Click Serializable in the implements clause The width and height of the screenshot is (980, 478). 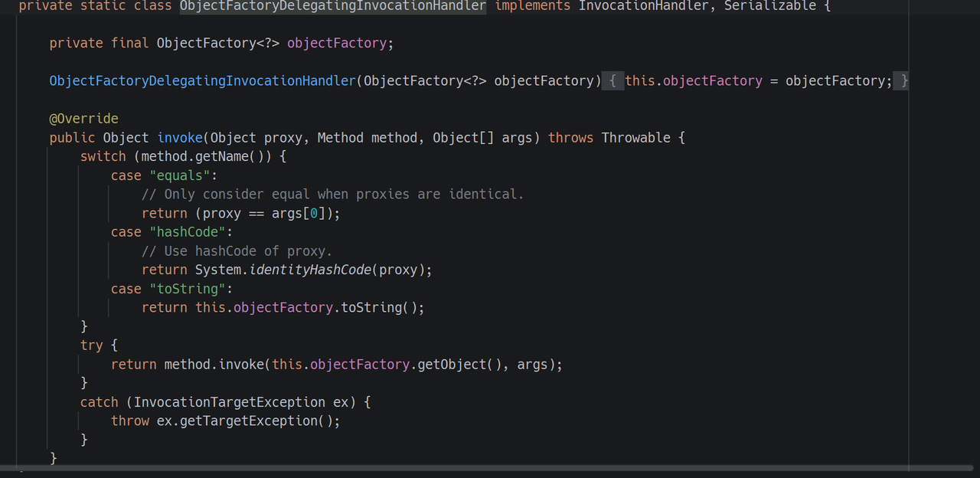(769, 6)
